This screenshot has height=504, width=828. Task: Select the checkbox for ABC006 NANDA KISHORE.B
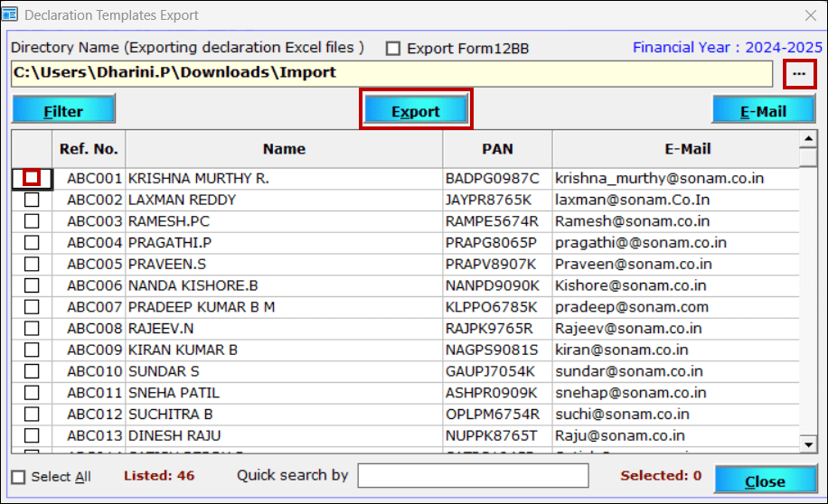[32, 285]
